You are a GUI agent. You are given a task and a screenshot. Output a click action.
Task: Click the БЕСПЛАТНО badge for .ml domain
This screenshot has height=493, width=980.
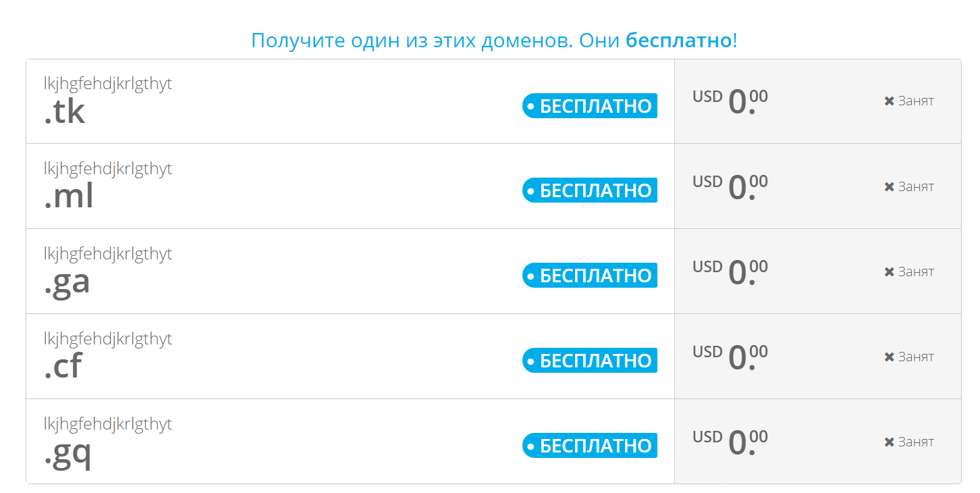click(x=590, y=190)
